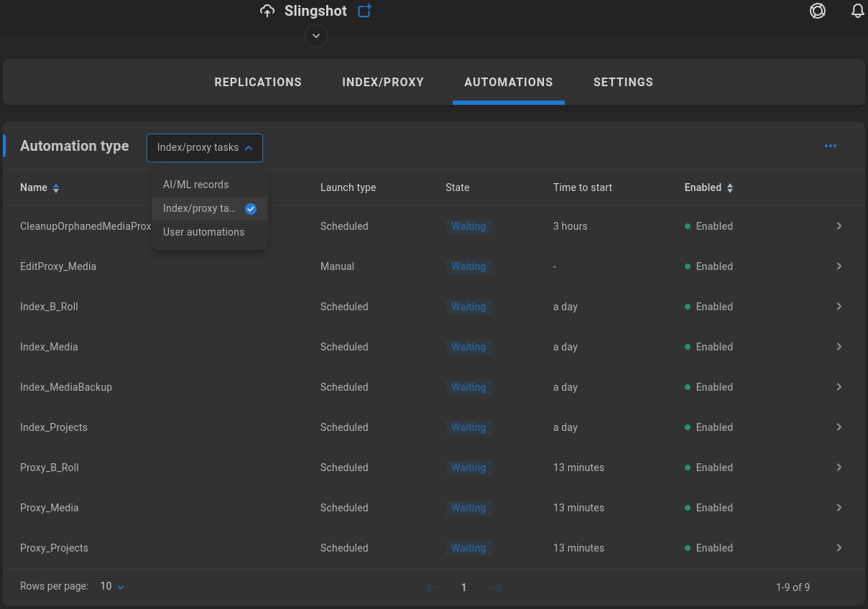
Task: Click the Proxy_Media name
Action: pos(50,508)
